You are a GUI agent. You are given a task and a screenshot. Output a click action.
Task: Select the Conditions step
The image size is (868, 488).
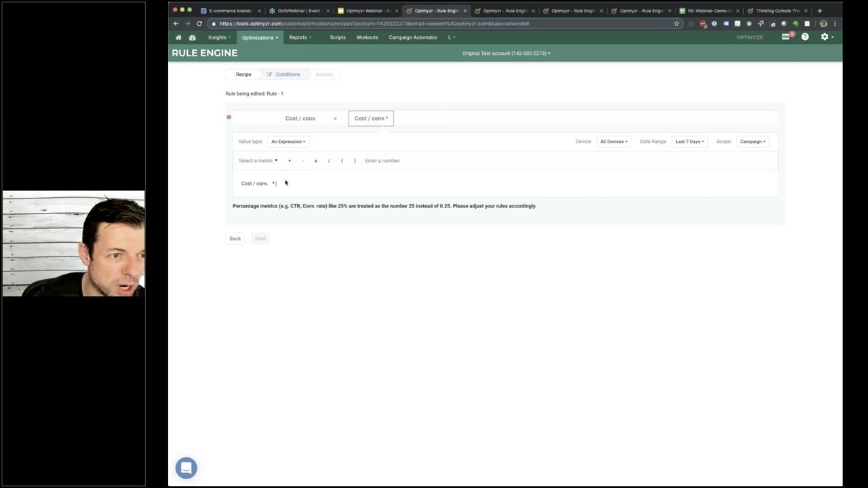[x=283, y=75]
